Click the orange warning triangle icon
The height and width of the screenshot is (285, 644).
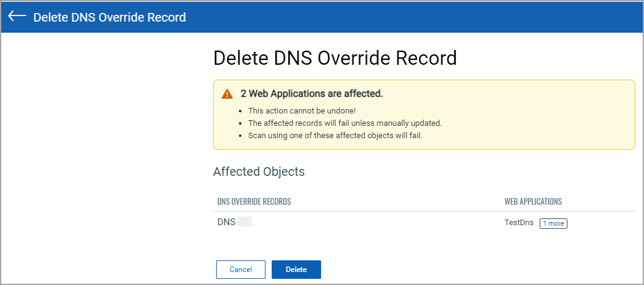tap(227, 94)
